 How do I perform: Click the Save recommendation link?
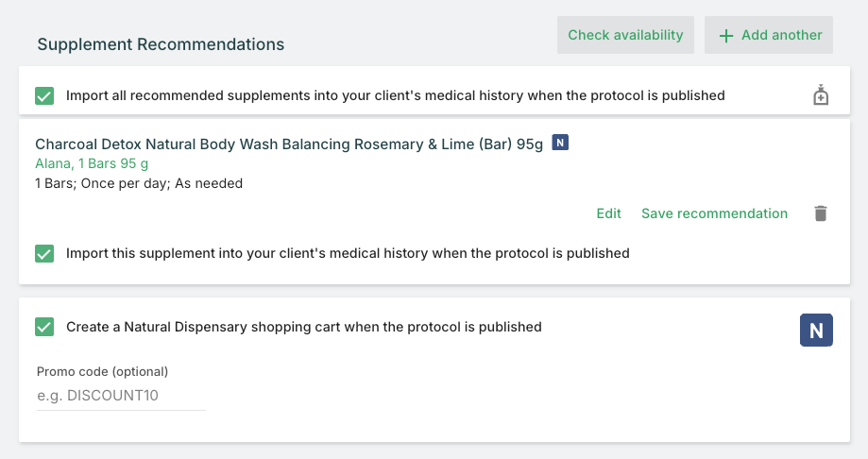(714, 213)
